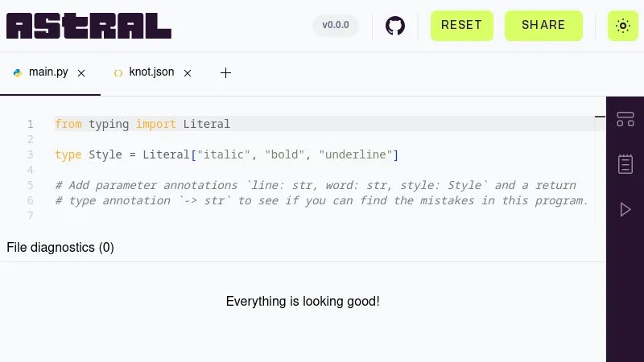Click the v0.0.0 version badge
Image resolution: width=644 pixels, height=362 pixels.
[x=336, y=25]
